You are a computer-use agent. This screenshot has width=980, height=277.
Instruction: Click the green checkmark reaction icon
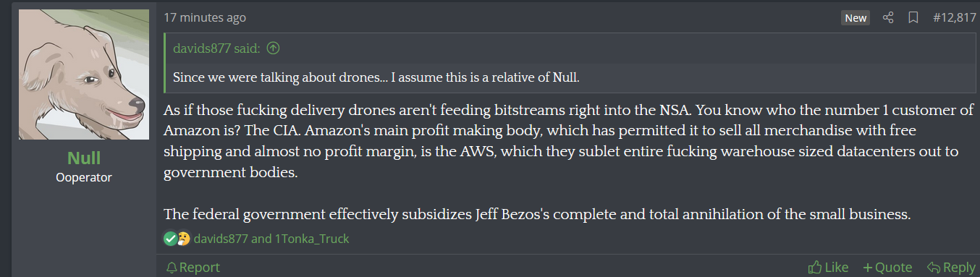pyautogui.click(x=170, y=238)
